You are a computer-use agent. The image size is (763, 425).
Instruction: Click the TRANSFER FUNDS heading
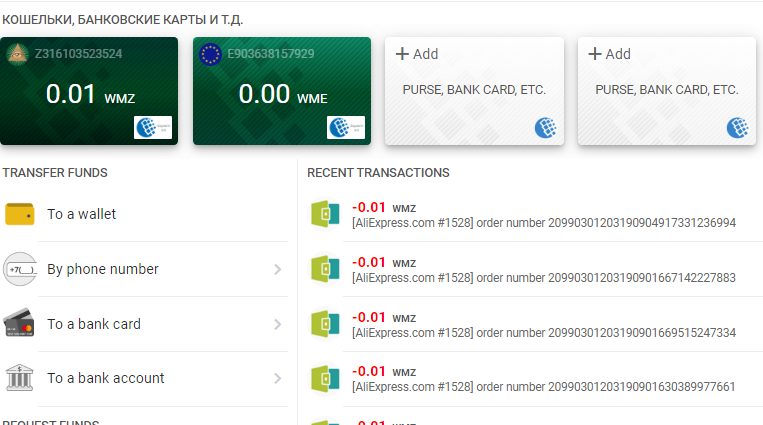tap(55, 173)
